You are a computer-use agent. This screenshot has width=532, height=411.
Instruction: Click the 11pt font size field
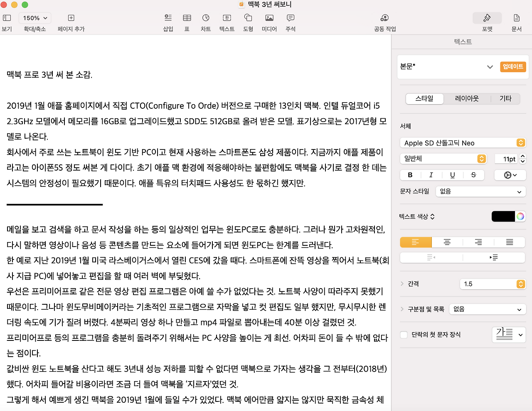[x=505, y=159]
